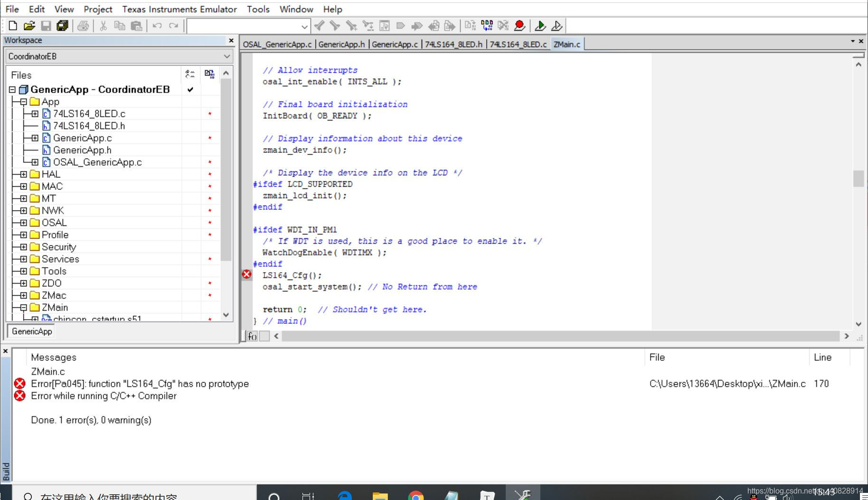Collapse the ZMain folder
The width and height of the screenshot is (868, 500).
coord(23,307)
